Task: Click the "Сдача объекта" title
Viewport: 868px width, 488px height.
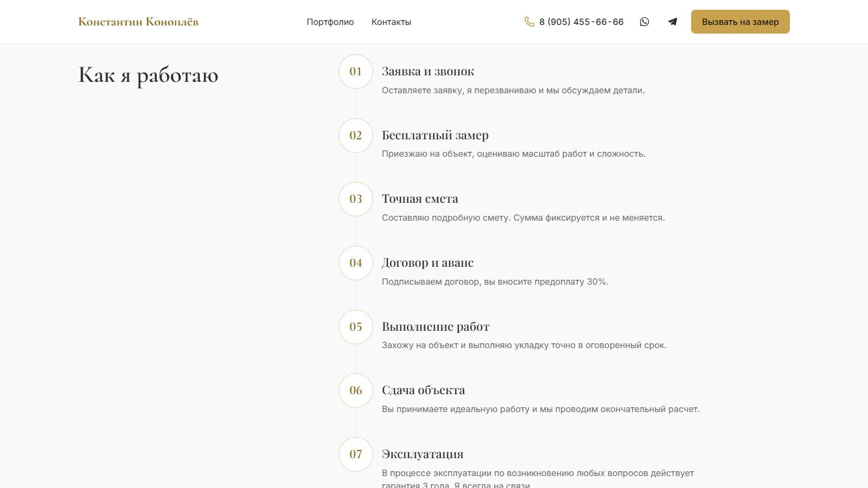Action: (x=423, y=390)
